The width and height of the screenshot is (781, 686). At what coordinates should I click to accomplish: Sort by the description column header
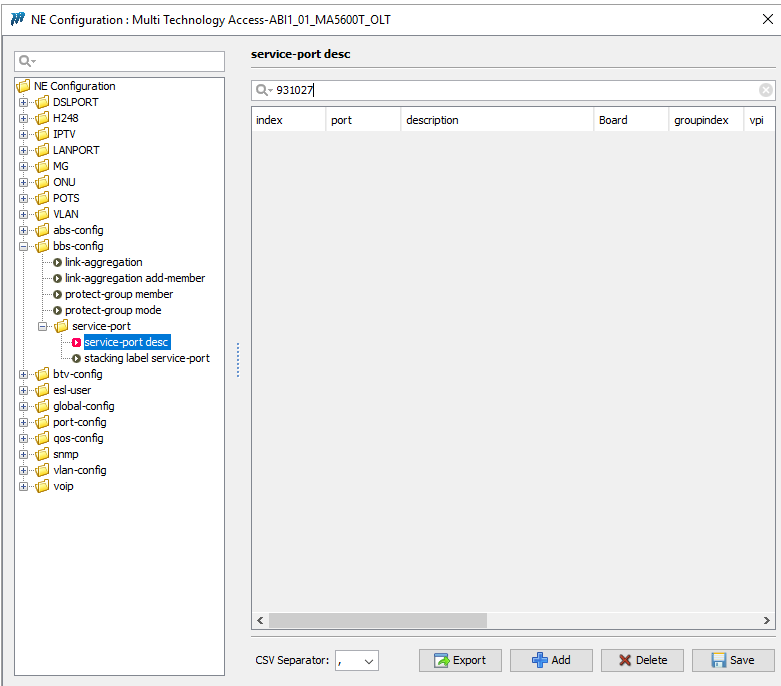click(x=496, y=120)
